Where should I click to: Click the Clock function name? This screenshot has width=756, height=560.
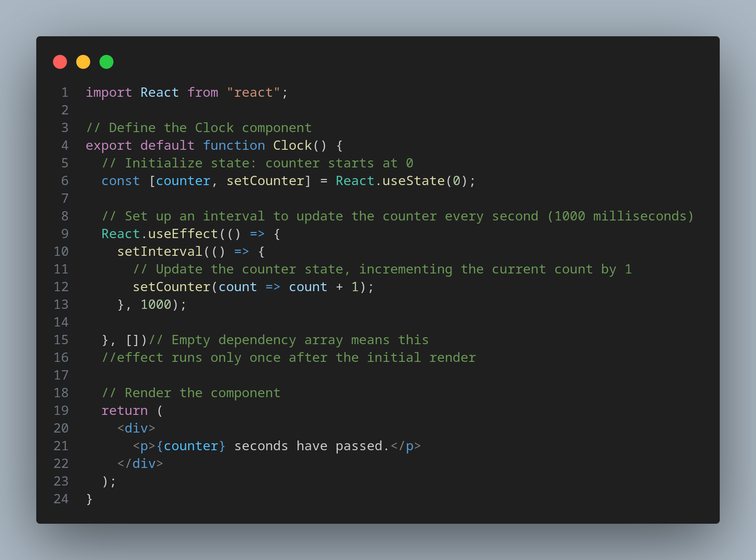click(292, 146)
